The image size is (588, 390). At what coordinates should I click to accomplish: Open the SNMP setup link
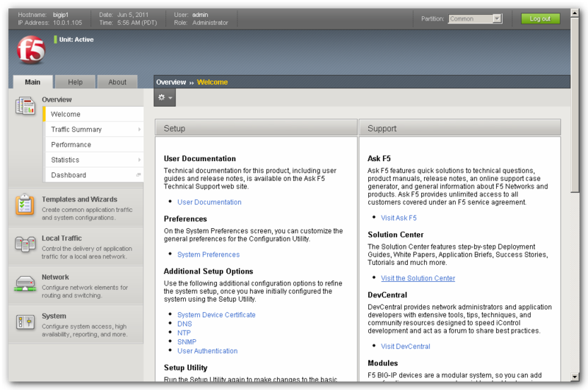pyautogui.click(x=187, y=342)
